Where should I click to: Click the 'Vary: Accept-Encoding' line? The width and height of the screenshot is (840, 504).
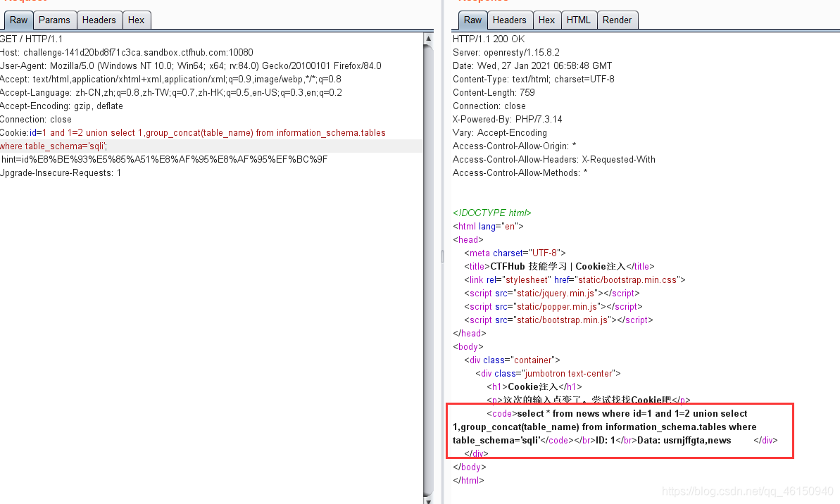500,133
